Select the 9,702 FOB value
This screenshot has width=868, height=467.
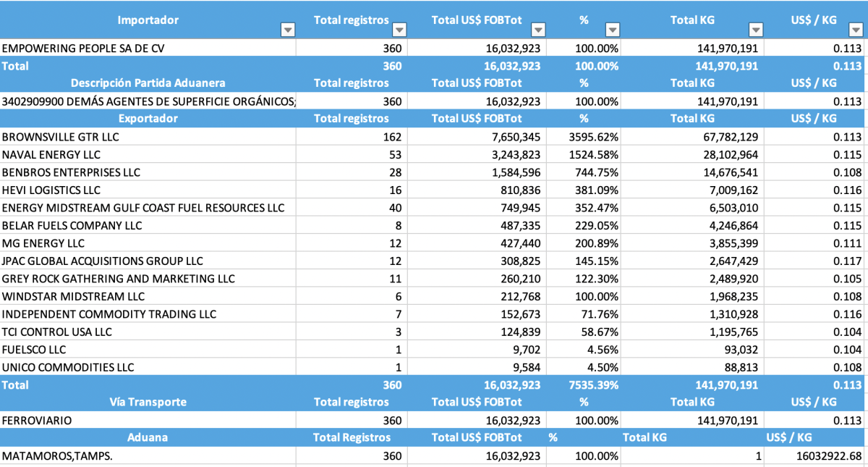pos(478,350)
